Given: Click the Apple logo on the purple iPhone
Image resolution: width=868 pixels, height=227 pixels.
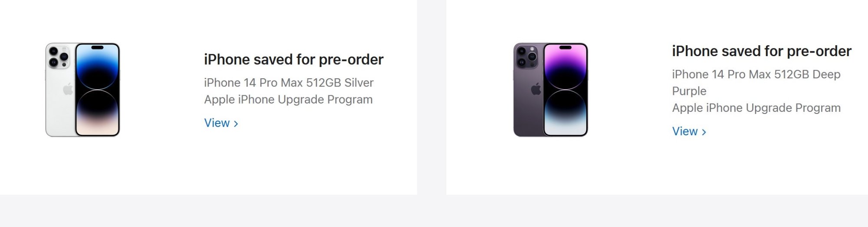Looking at the screenshot, I should click(x=536, y=89).
